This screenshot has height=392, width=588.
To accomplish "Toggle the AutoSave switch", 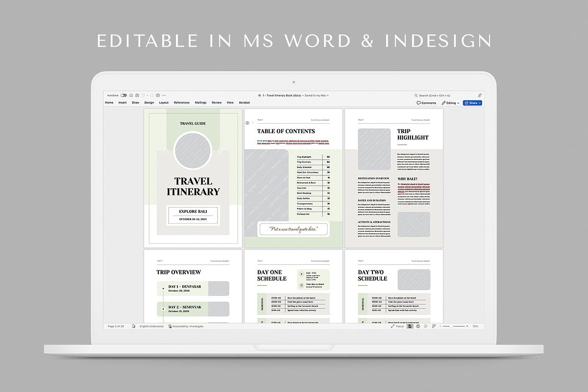I will tap(123, 96).
